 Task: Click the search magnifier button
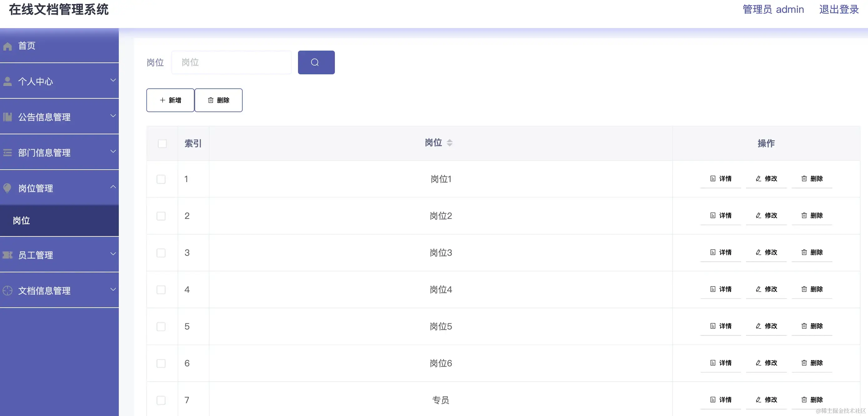(316, 62)
